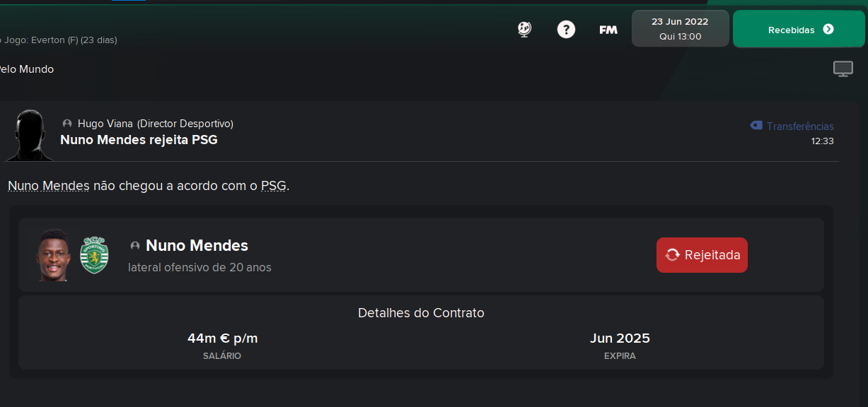Click Nuno Mendes face photo

tap(54, 255)
